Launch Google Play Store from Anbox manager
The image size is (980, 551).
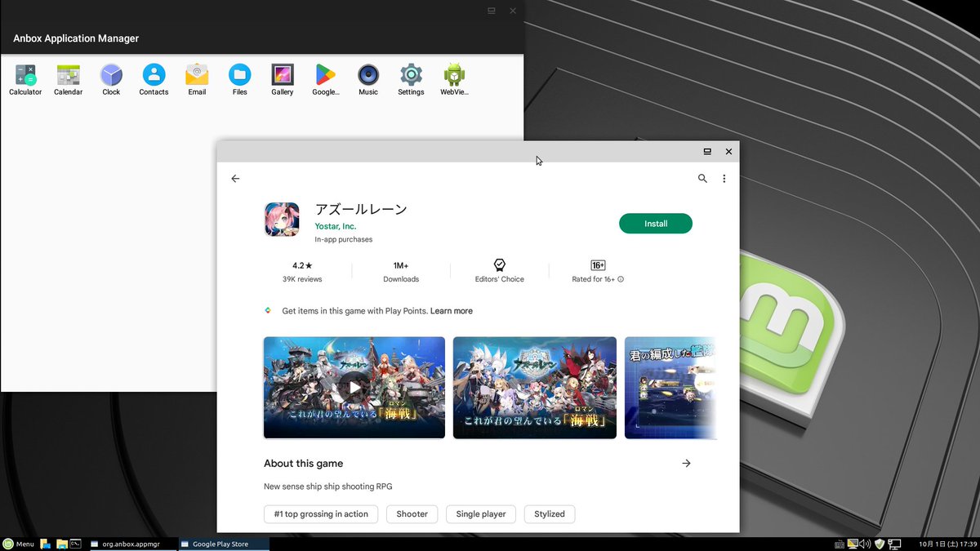pyautogui.click(x=326, y=80)
